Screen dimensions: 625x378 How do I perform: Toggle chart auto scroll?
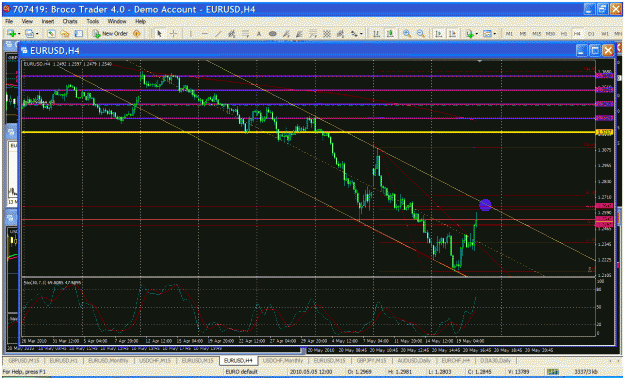click(439, 34)
